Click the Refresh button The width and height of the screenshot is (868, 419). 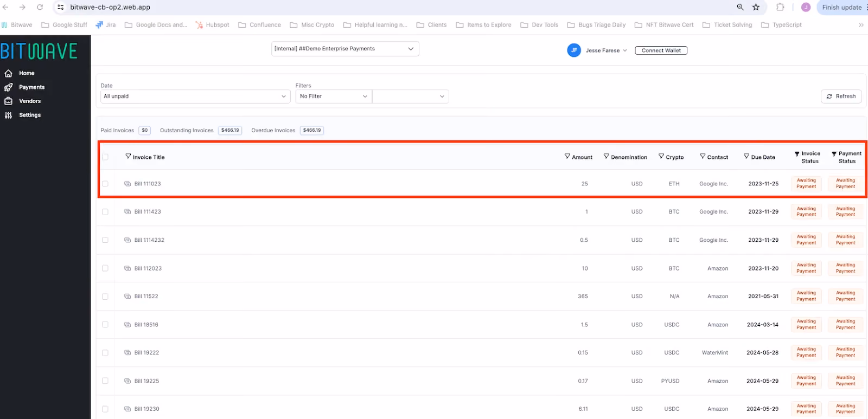coord(841,96)
